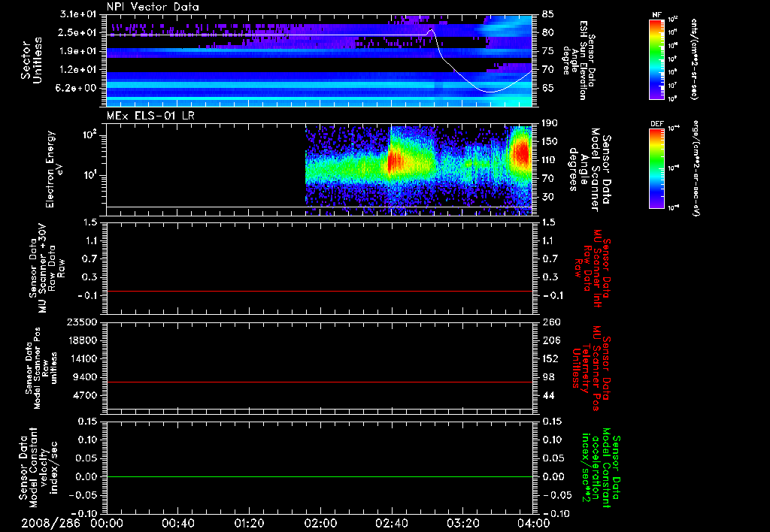Click the red 'MU Scanner Pos Telemetry' label
Screen dimensions: 770x532
click(x=591, y=368)
